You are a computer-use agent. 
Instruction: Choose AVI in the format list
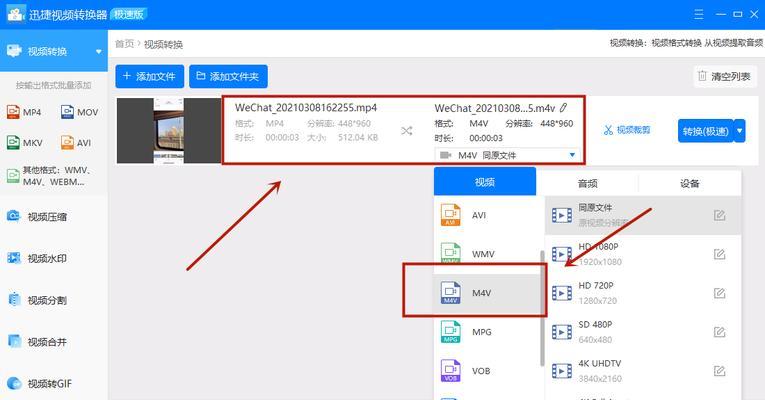488,215
